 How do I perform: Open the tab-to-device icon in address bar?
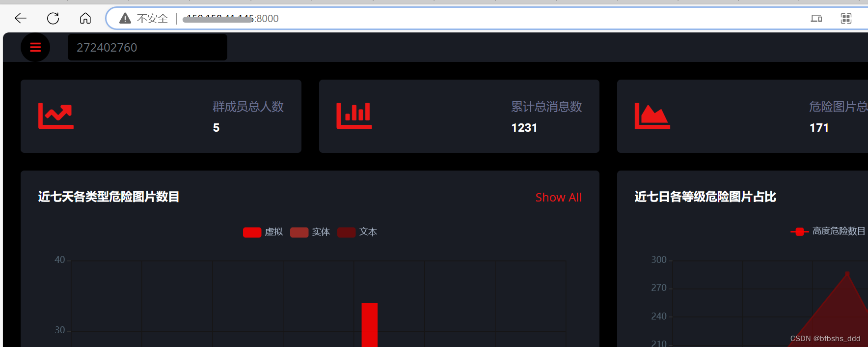click(x=816, y=19)
